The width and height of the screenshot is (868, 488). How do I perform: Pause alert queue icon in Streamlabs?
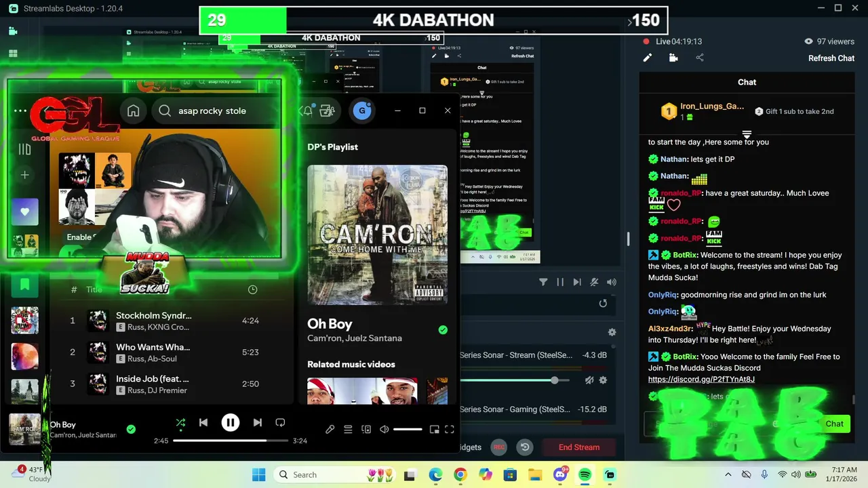click(560, 282)
